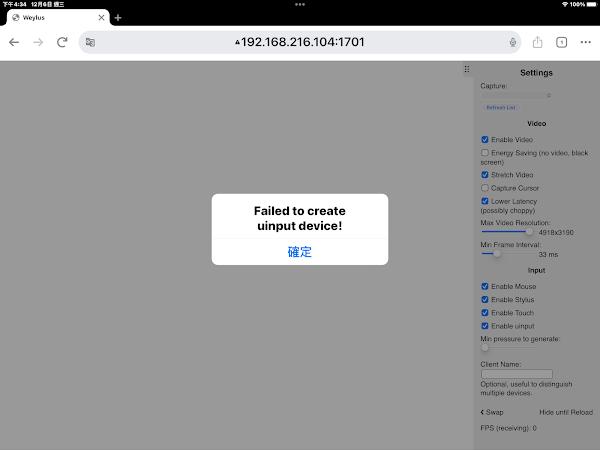This screenshot has width=600, height=450.
Task: Tap the address bar URL 192.168.216.104:1701
Action: coord(300,42)
